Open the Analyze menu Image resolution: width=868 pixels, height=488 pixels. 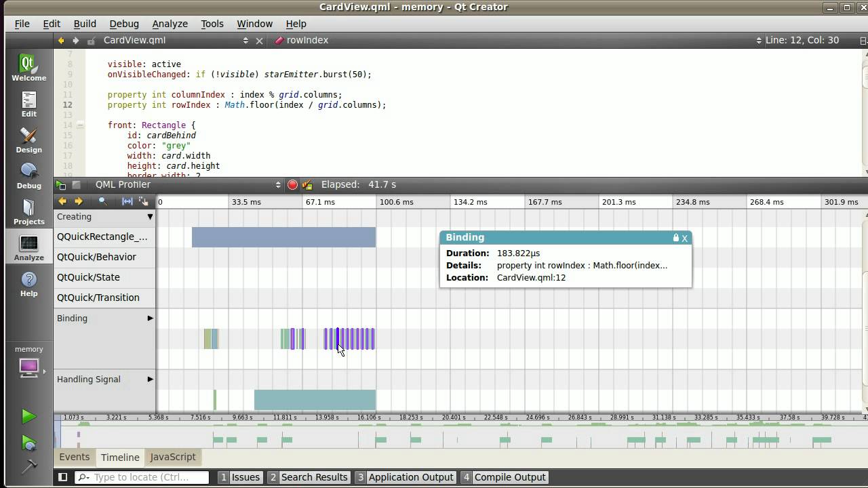click(170, 24)
